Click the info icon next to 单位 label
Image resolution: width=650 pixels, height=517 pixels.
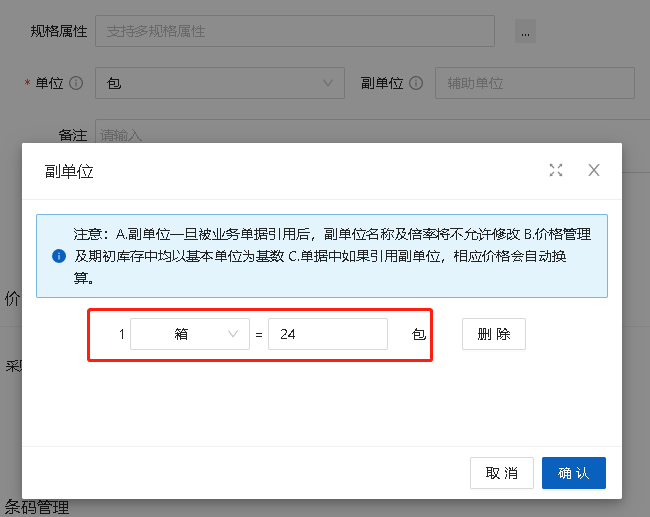pyautogui.click(x=76, y=83)
